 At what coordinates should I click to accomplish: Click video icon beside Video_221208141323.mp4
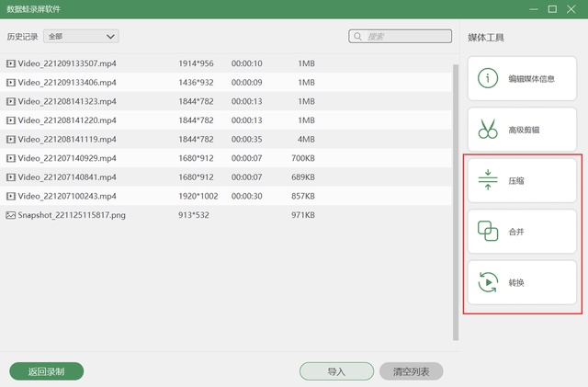click(x=11, y=101)
